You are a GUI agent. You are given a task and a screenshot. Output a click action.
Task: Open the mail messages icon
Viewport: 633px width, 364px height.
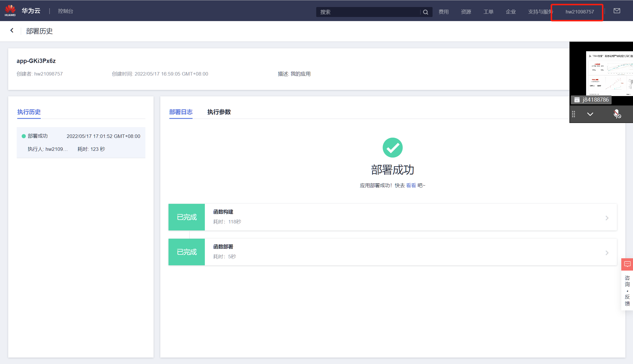click(617, 11)
